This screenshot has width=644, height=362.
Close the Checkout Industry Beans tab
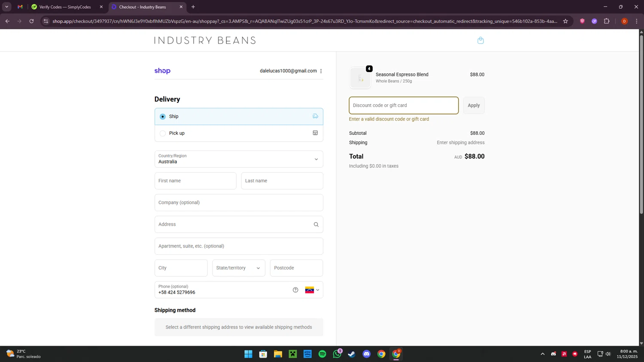pos(181,7)
